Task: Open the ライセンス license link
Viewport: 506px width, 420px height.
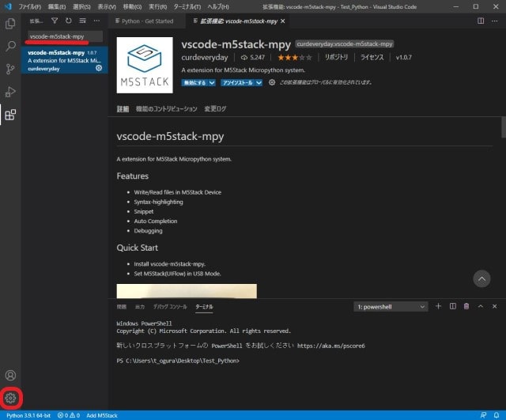Action: click(372, 57)
